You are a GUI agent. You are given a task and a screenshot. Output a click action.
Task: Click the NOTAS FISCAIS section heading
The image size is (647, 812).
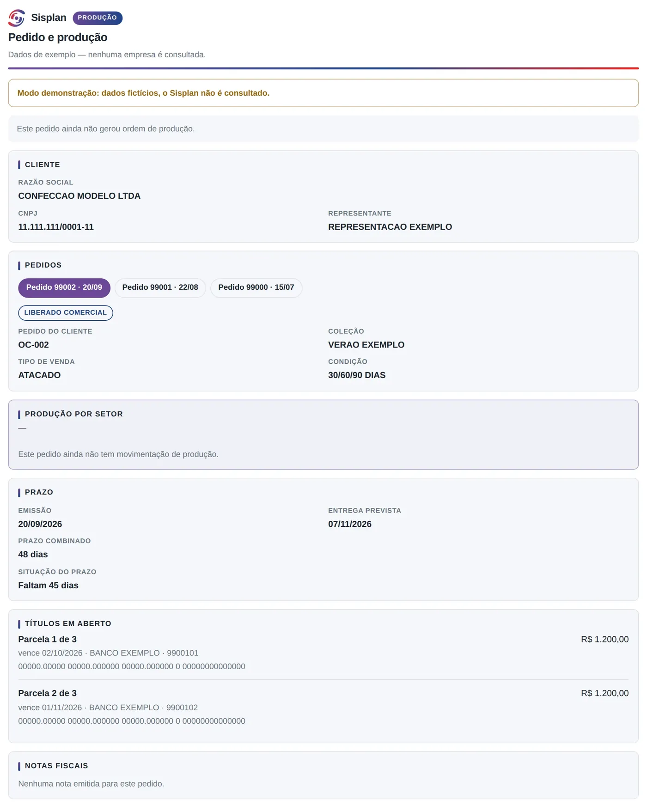pyautogui.click(x=56, y=766)
